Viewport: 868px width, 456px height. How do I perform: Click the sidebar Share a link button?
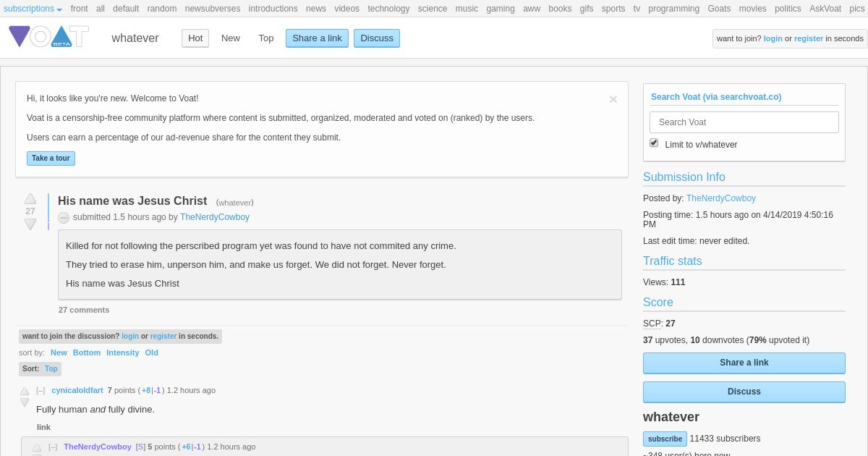[x=744, y=363]
